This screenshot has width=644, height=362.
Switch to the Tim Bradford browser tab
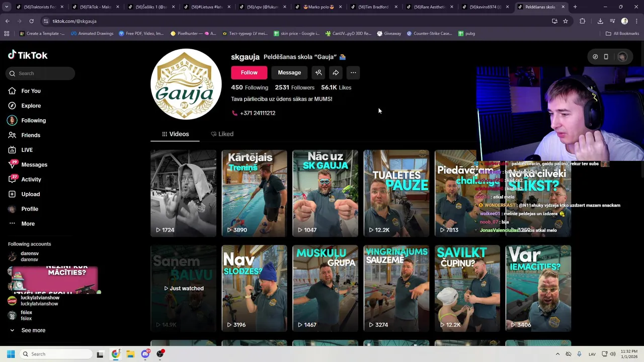[x=373, y=7]
